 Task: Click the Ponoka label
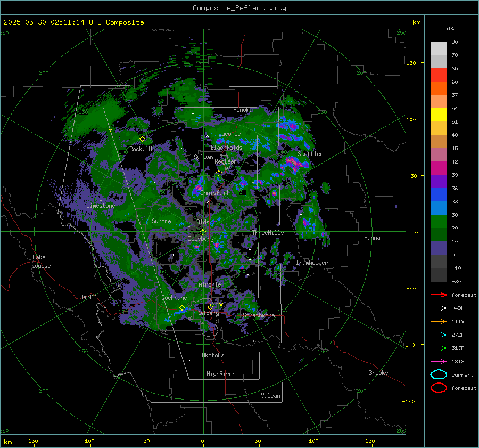pyautogui.click(x=243, y=110)
